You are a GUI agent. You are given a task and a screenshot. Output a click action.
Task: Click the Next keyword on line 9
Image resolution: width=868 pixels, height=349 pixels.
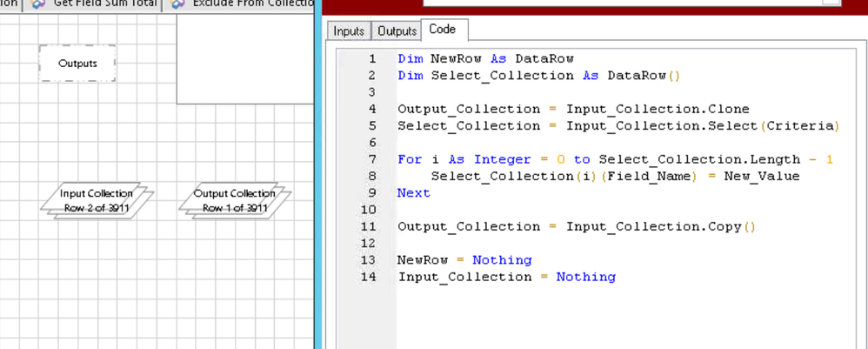point(413,193)
